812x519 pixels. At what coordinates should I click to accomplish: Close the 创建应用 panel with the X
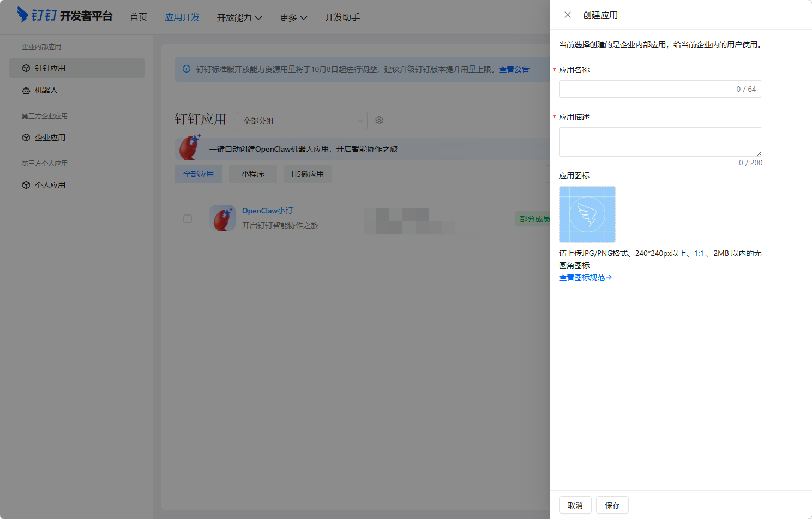tap(568, 15)
